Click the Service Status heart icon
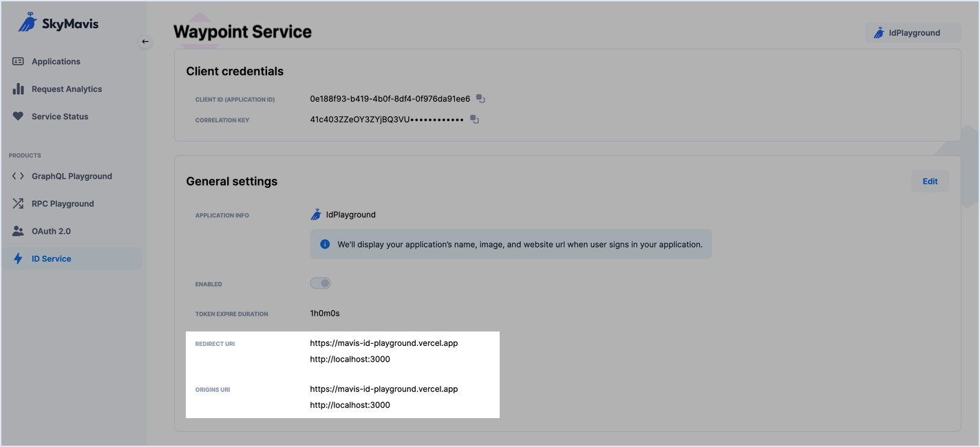This screenshot has height=447, width=980. click(19, 116)
